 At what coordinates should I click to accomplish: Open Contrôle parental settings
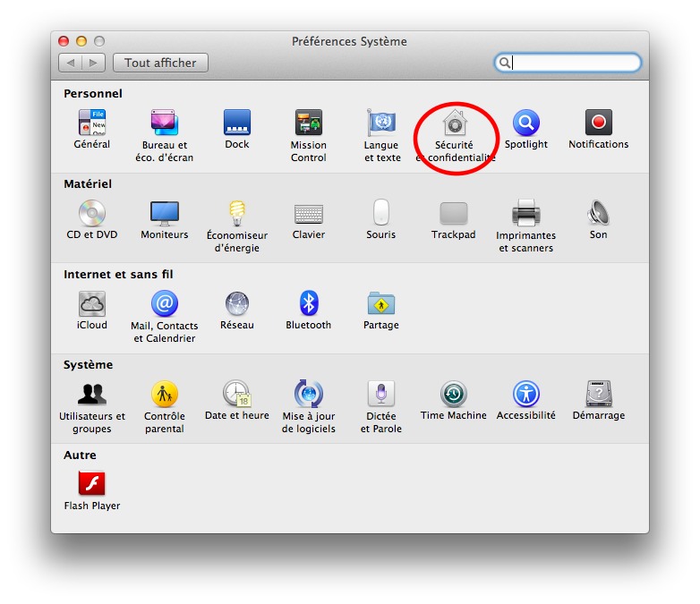click(x=165, y=395)
